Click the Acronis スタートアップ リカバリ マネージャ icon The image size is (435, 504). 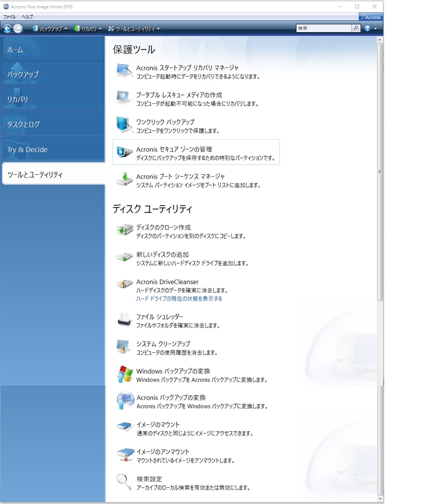pos(124,71)
